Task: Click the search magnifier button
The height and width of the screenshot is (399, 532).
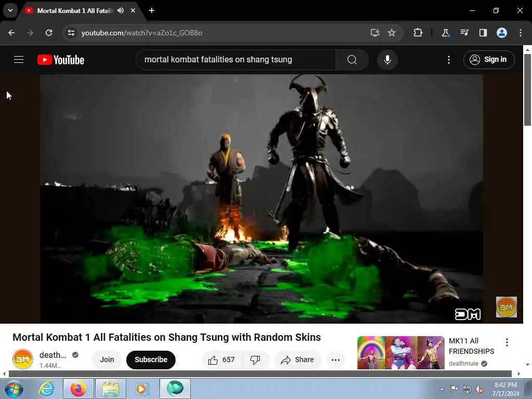Action: [x=352, y=60]
